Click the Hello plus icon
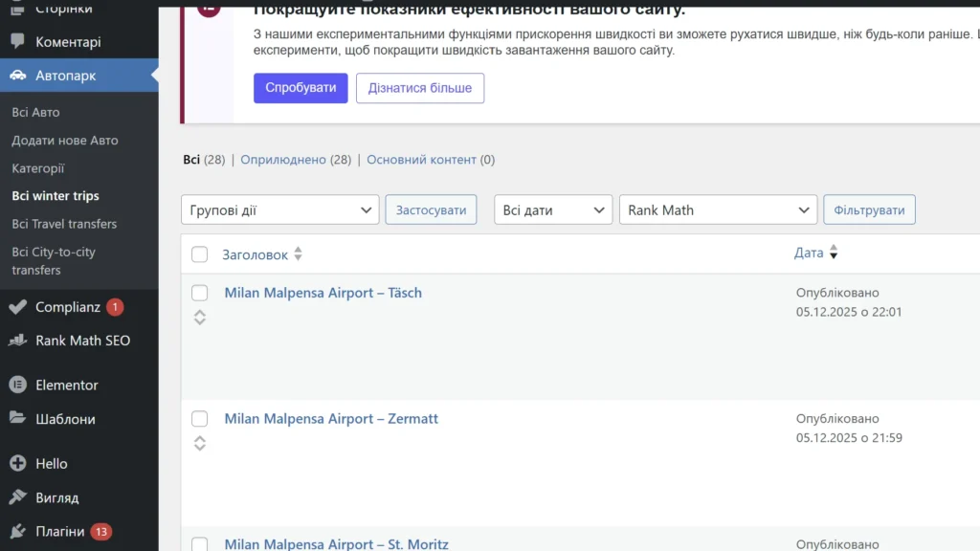The width and height of the screenshot is (980, 551). click(17, 463)
